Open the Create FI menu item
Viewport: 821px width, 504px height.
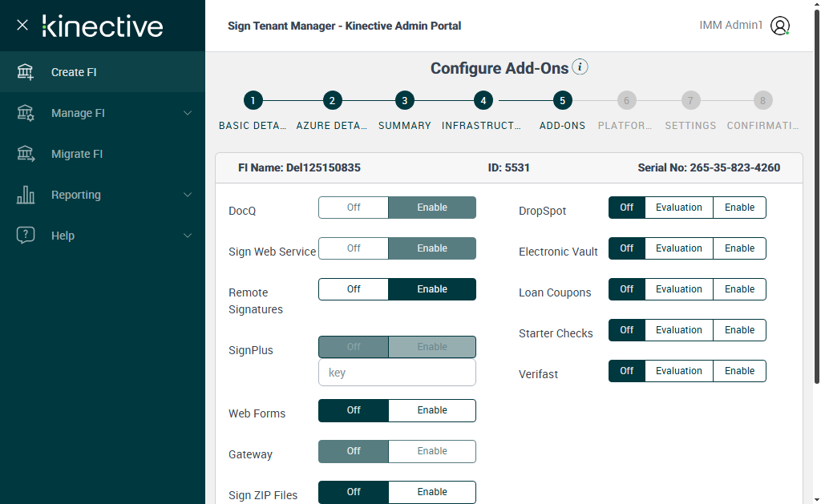click(x=103, y=71)
